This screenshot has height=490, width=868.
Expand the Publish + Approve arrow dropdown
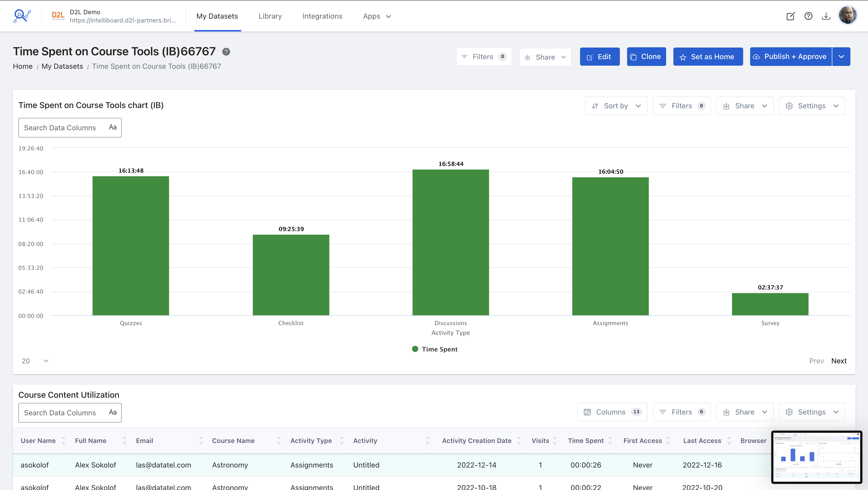(841, 57)
